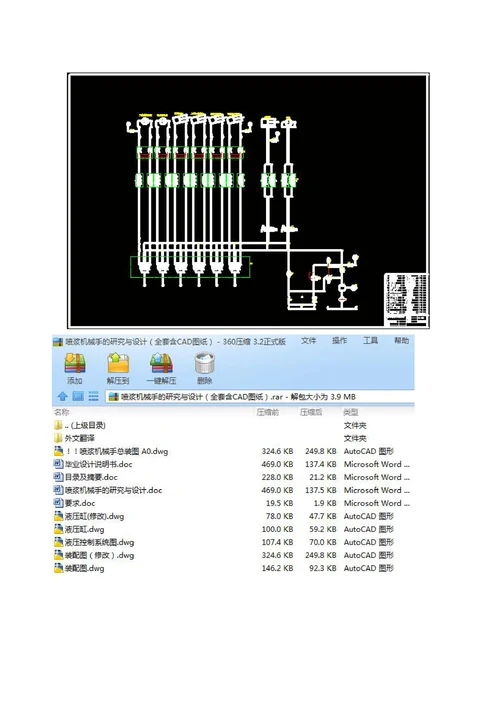Click the 删除 (Delete) trash icon
The image size is (500, 707).
(205, 363)
